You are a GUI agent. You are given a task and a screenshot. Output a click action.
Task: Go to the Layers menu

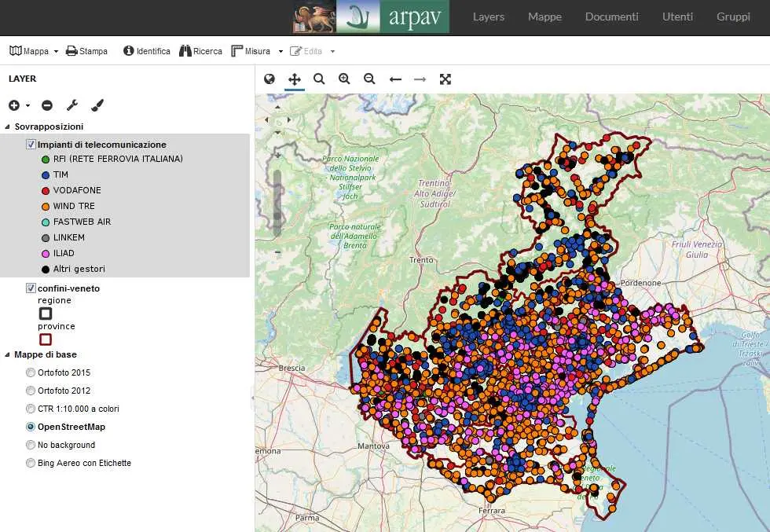click(x=488, y=17)
